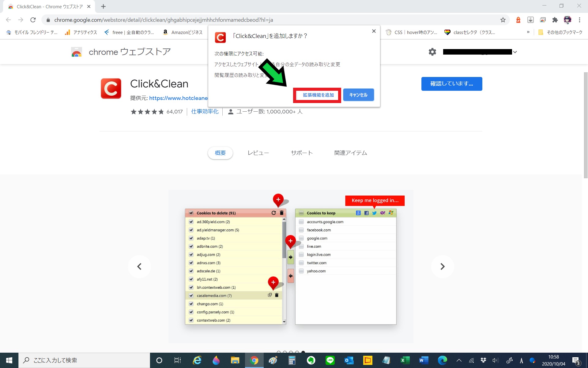Open Word from taskbar
This screenshot has width=588, height=368.
(424, 360)
